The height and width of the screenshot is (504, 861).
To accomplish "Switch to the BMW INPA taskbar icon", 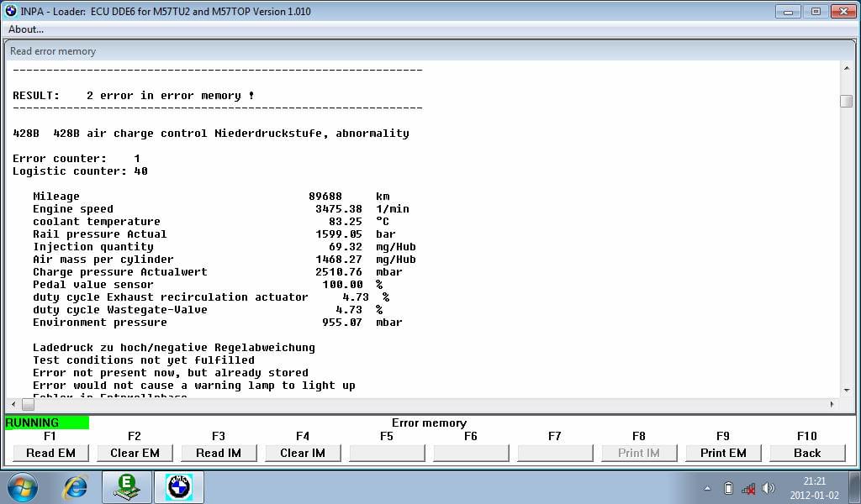I will [x=178, y=487].
